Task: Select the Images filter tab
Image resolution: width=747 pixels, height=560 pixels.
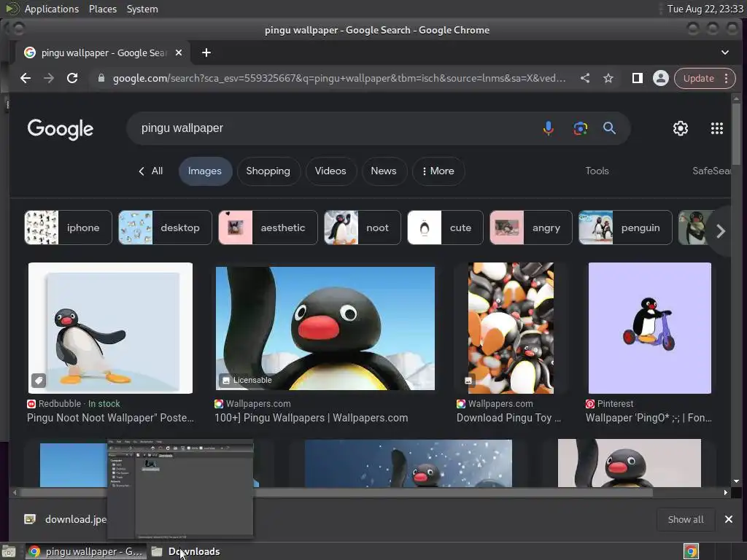Action: (x=205, y=171)
